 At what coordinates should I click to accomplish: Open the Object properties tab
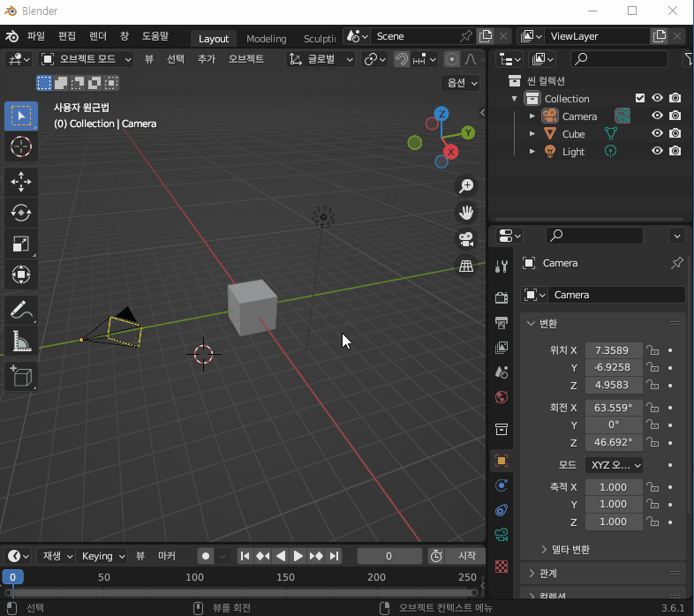pos(502,461)
